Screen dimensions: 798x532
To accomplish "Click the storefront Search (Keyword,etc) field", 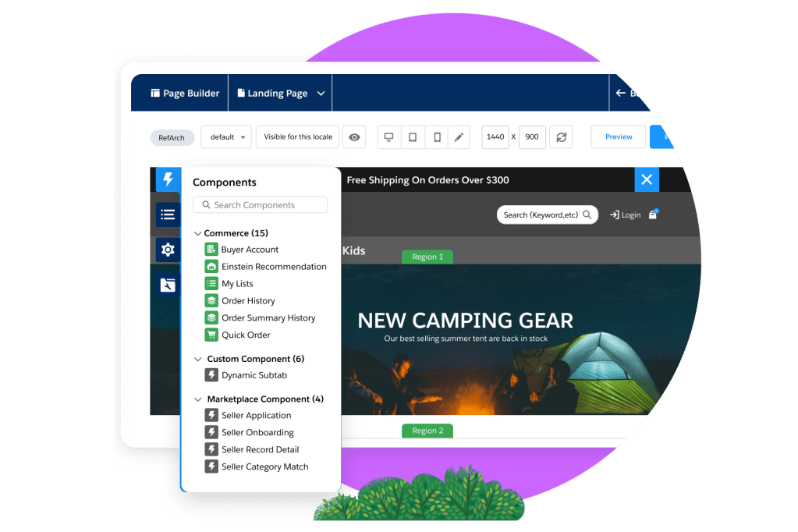I will tap(547, 215).
